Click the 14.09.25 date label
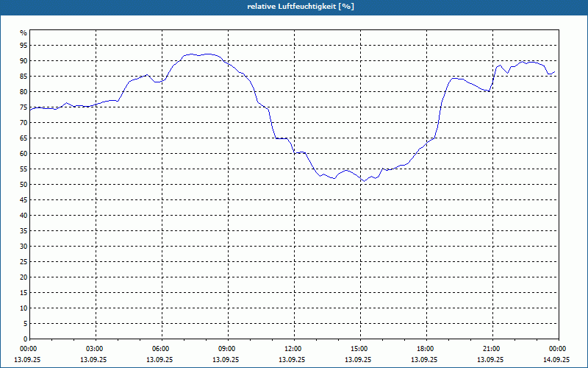This screenshot has height=368, width=588. (x=556, y=360)
